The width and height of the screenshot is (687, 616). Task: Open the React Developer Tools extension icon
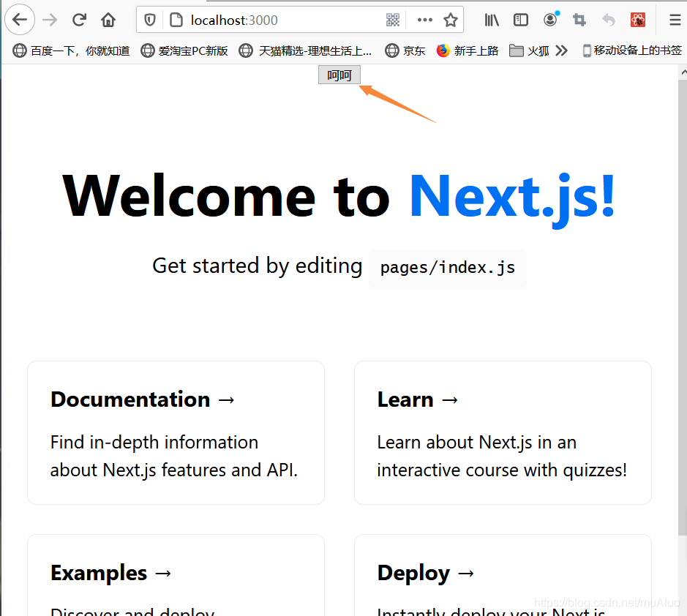point(637,20)
